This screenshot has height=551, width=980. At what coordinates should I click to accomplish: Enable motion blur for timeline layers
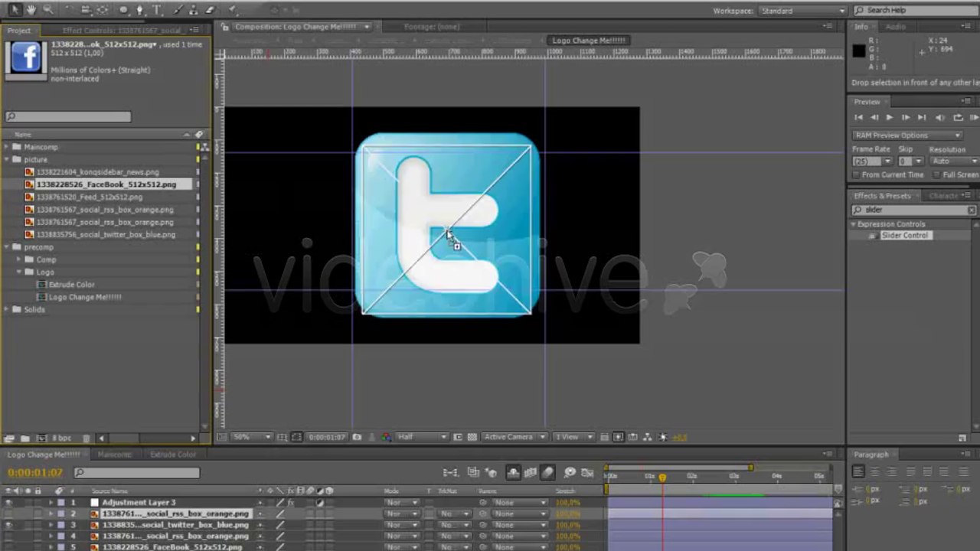click(547, 473)
